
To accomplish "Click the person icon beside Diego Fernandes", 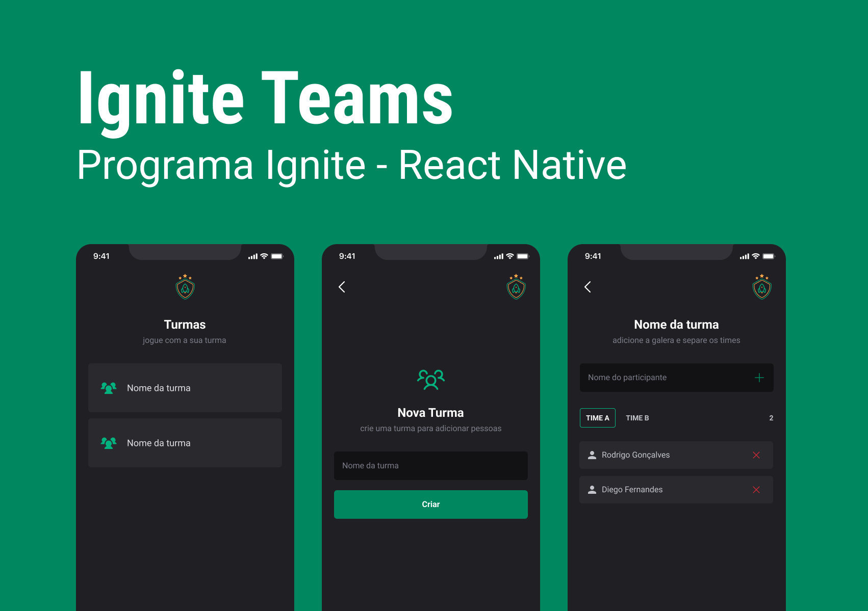I will [592, 490].
